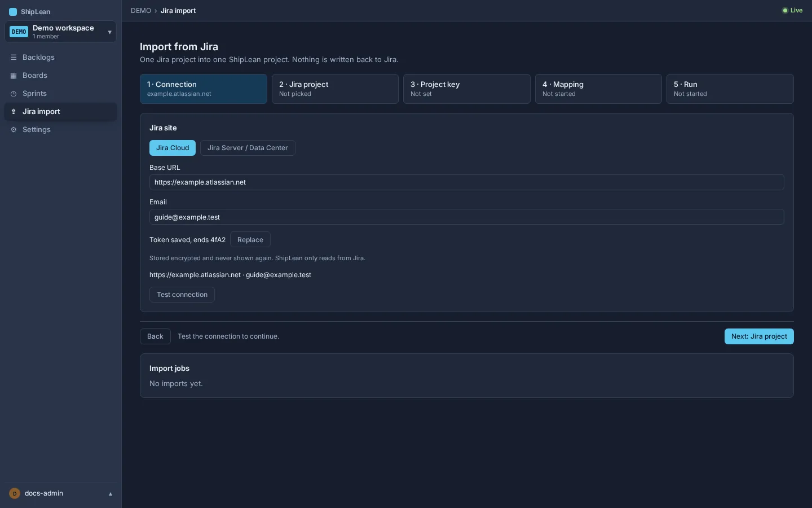Select Jira Server / Data Center option
Image resolution: width=812 pixels, height=508 pixels.
click(x=248, y=148)
